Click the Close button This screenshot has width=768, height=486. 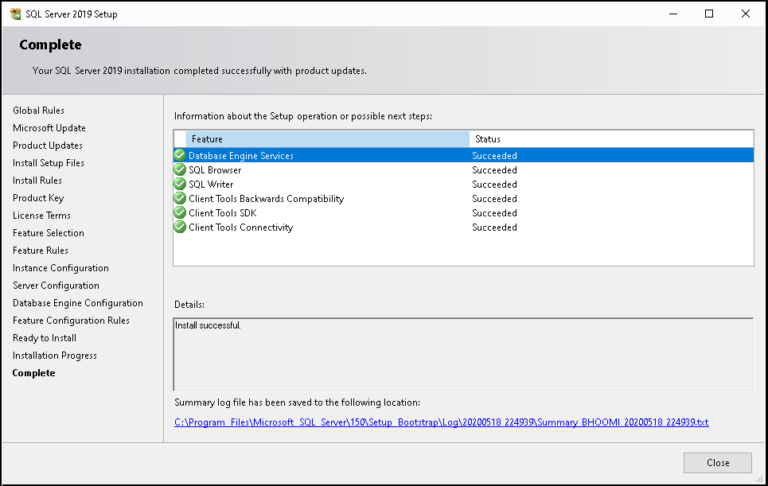coord(718,462)
